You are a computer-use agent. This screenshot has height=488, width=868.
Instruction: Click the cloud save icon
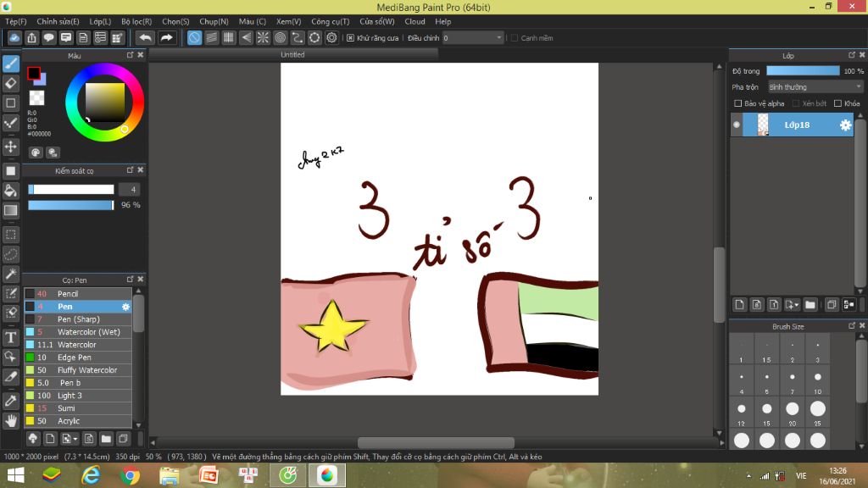[14, 37]
